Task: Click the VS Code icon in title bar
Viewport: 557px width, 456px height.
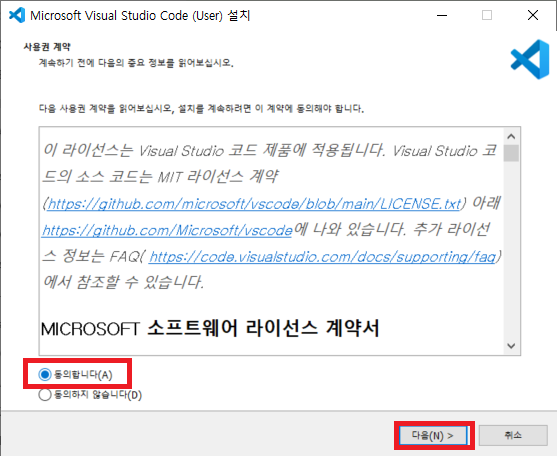Action: [x=17, y=15]
